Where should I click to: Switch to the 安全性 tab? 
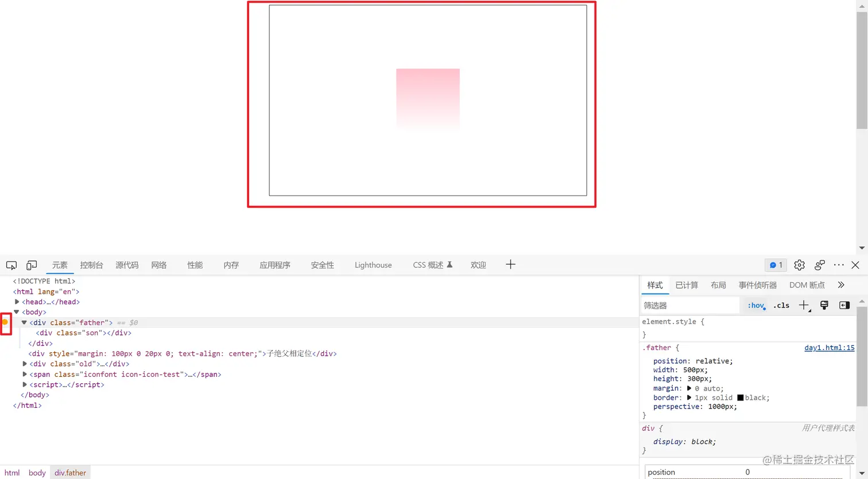(x=323, y=265)
